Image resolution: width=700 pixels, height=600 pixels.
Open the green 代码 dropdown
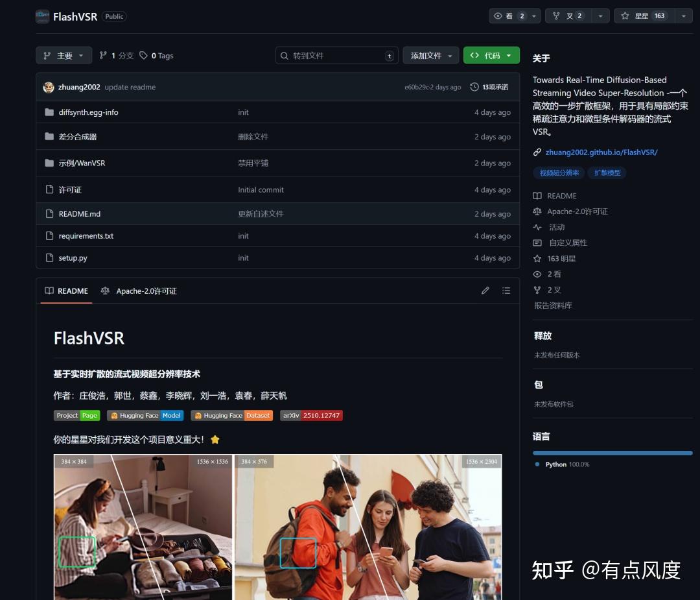pos(491,55)
